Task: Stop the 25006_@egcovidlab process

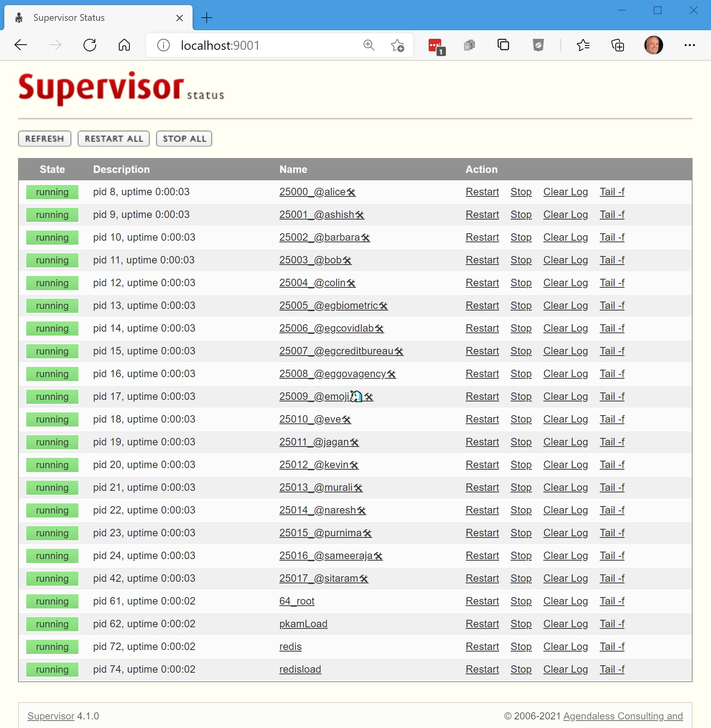Action: pyautogui.click(x=521, y=329)
